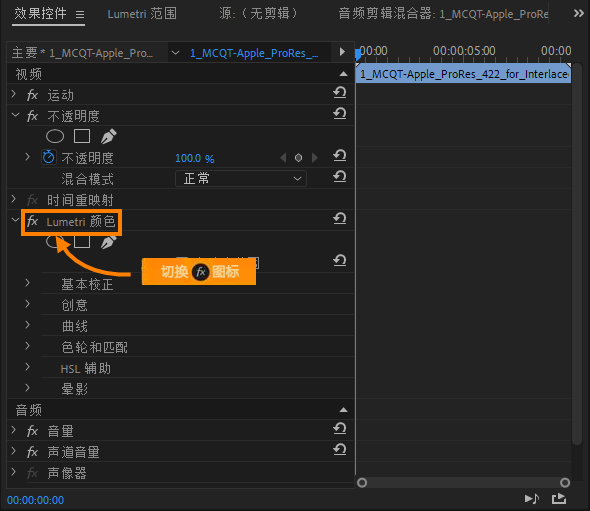Expand the 创意 section
This screenshot has height=511, width=590.
[27, 304]
